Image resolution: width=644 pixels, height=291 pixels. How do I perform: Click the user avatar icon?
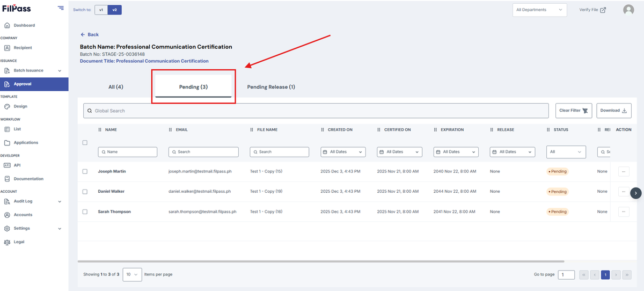point(628,10)
